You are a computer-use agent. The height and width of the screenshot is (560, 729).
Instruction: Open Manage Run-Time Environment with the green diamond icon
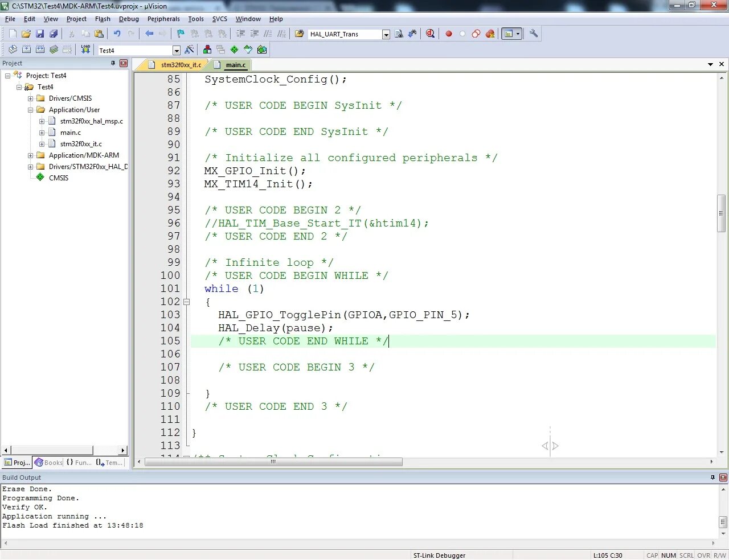click(x=234, y=50)
